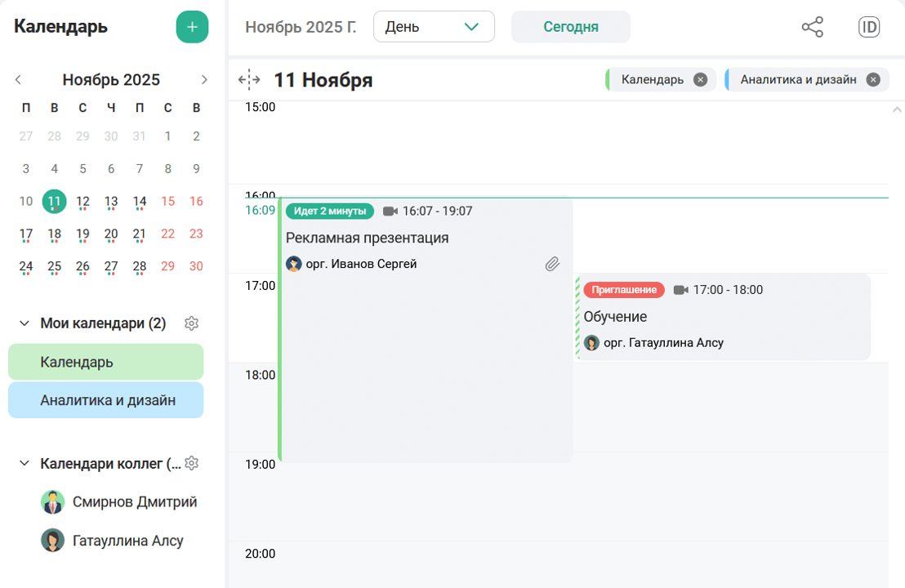Remove the Аналитика и дизайн filter chip
Screen dimensions: 905x588
(x=872, y=80)
